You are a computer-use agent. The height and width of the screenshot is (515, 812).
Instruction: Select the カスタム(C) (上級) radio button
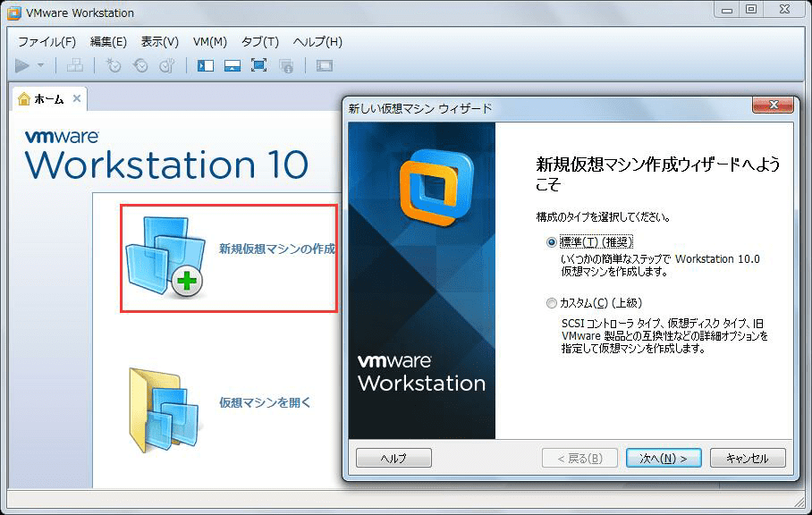tap(552, 303)
